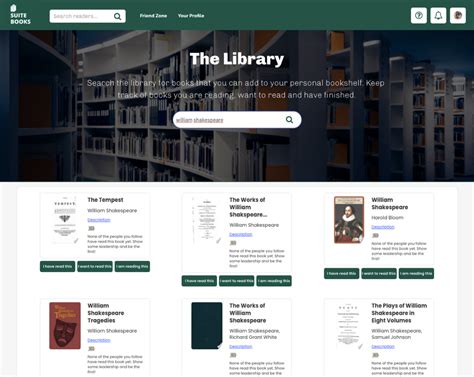The height and width of the screenshot is (377, 474).
Task: Open the Friend Zone menu item
Action: point(153,16)
